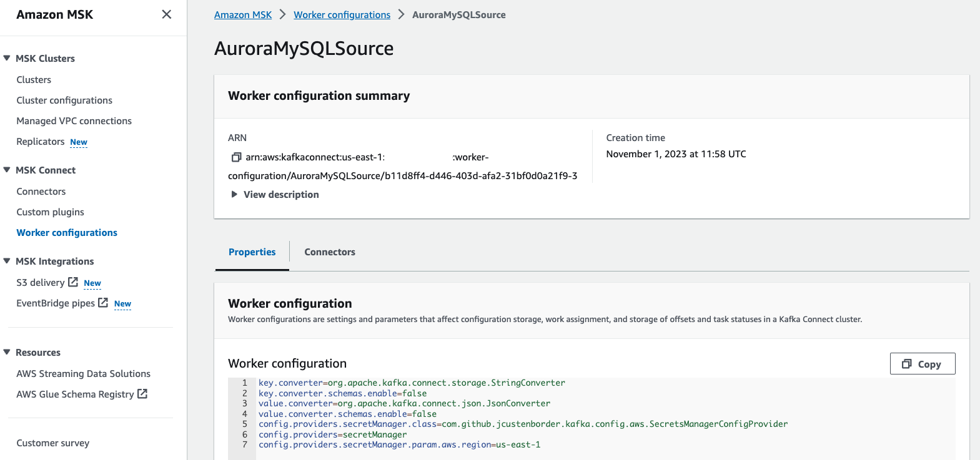Collapse the Resources section

click(7, 352)
